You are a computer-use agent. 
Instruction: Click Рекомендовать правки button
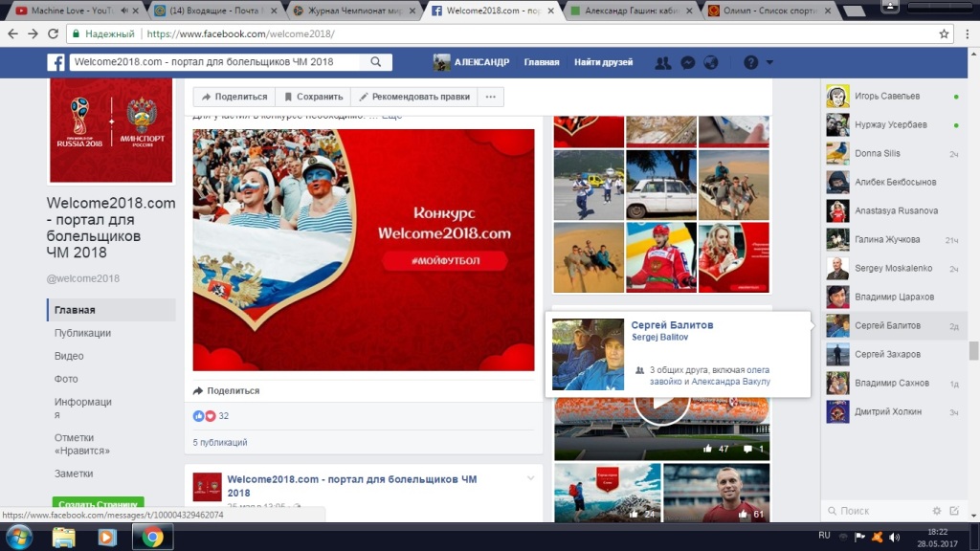[414, 97]
